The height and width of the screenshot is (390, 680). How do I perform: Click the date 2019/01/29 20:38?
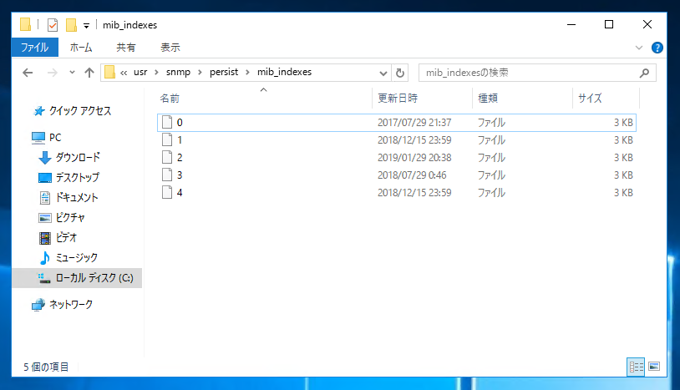(x=414, y=157)
